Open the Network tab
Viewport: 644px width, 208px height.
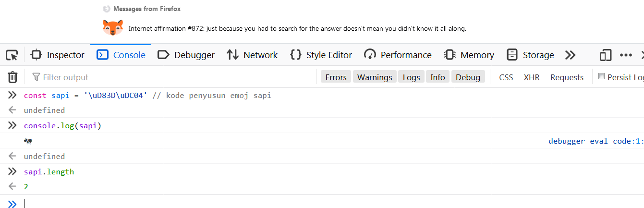253,55
